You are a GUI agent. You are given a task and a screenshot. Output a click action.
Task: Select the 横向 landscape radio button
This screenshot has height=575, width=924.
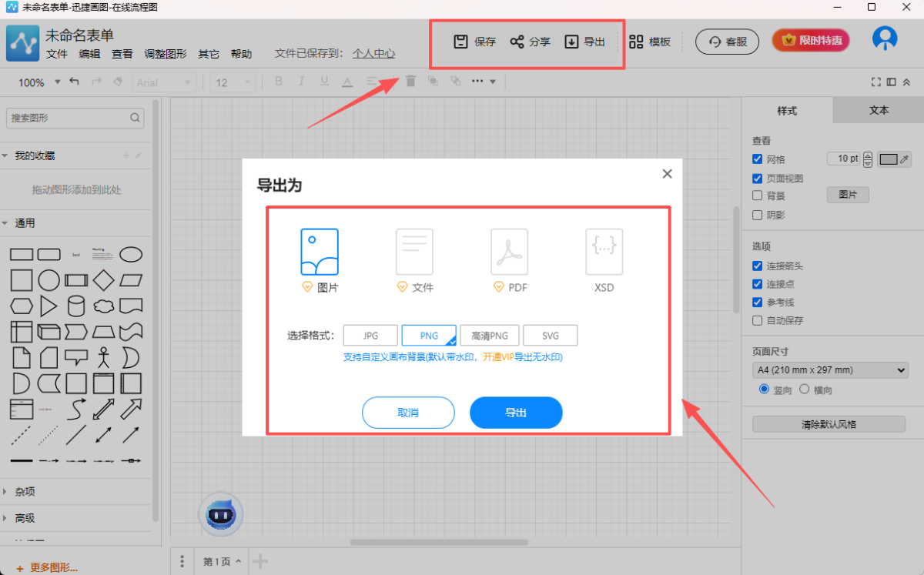[x=805, y=389]
